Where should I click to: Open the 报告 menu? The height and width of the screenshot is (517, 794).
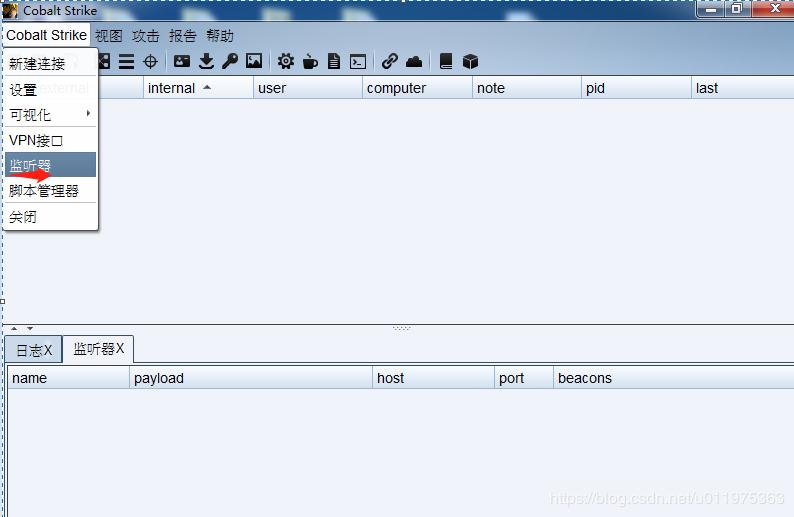tap(183, 36)
